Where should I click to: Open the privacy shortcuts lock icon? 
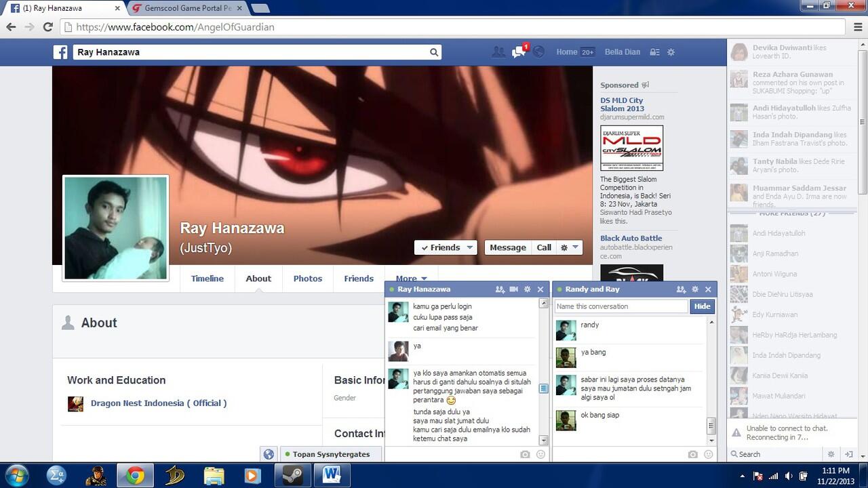pyautogui.click(x=654, y=52)
